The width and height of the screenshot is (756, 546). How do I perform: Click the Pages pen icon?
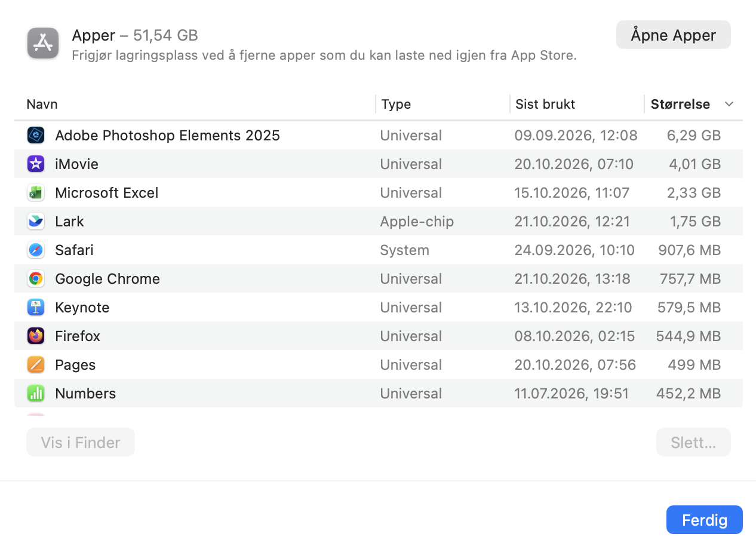(x=36, y=365)
